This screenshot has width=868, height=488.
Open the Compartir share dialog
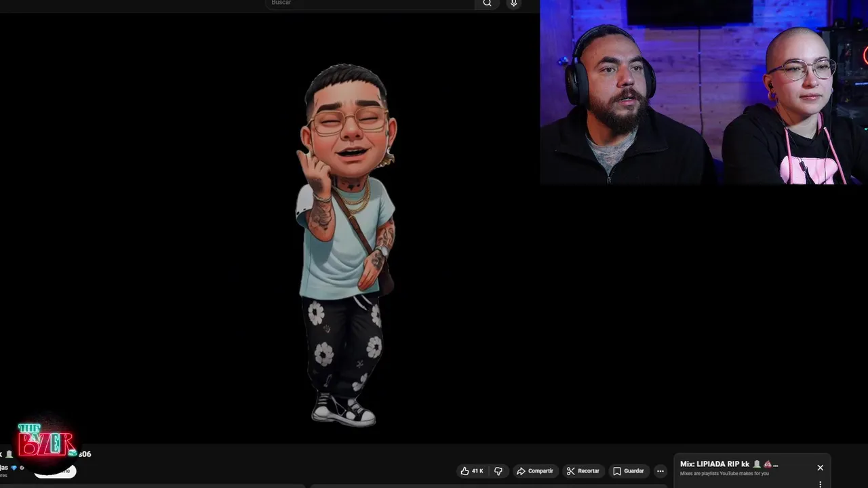[x=535, y=471]
